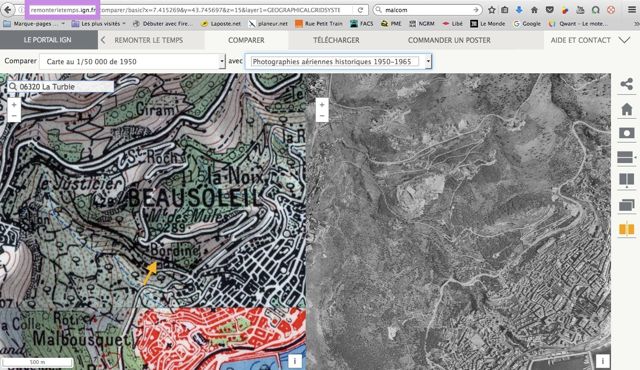Click the home icon in right sidebar
The width and height of the screenshot is (640, 370).
coord(626,109)
